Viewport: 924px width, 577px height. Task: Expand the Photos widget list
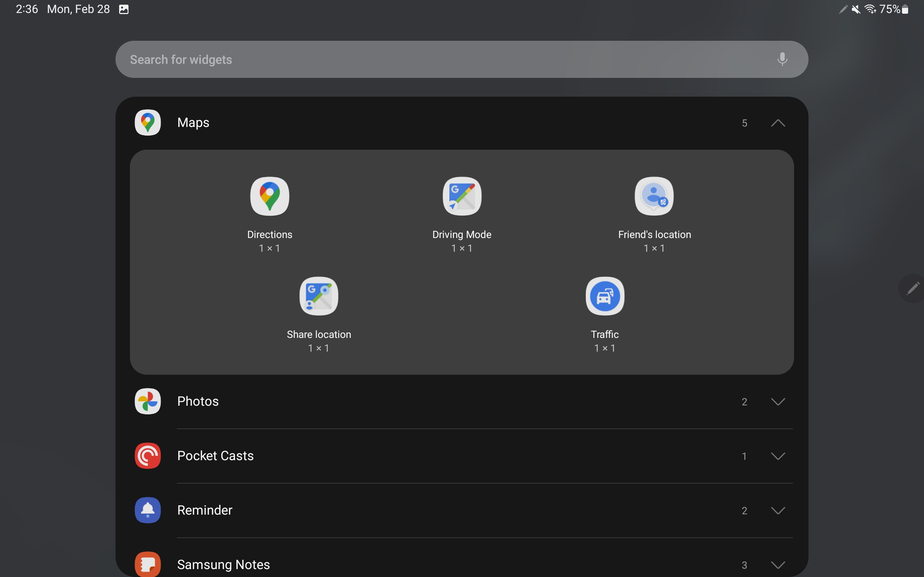point(778,401)
